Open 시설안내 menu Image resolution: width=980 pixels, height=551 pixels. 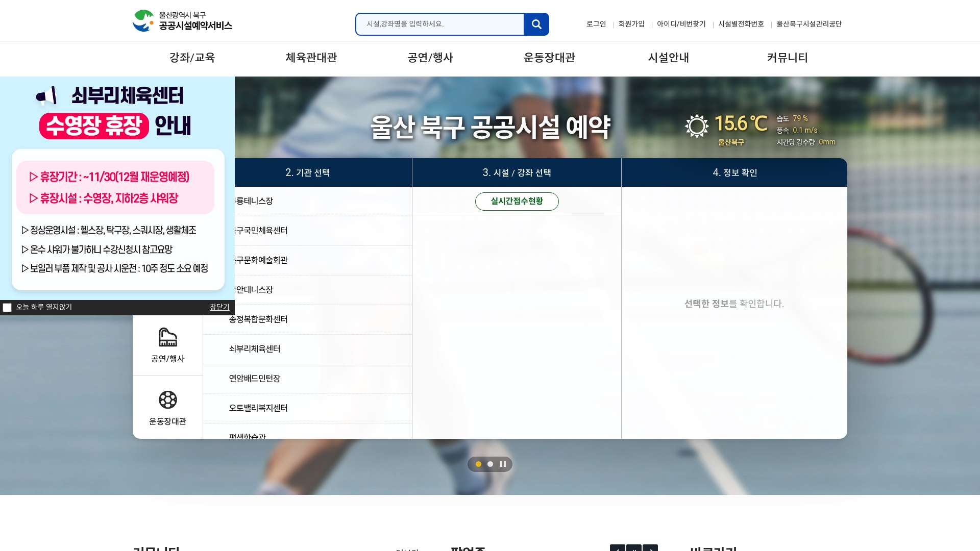pos(669,58)
